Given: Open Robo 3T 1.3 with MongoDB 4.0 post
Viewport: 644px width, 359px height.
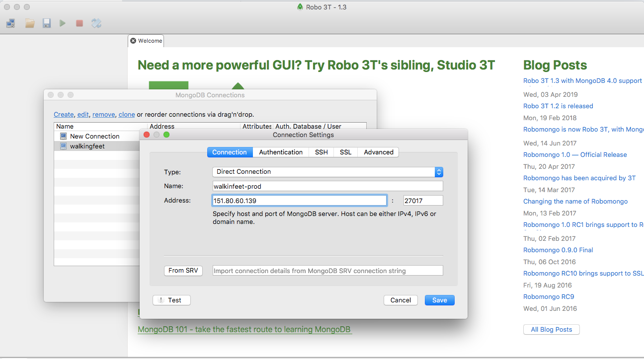Looking at the screenshot, I should [x=582, y=80].
